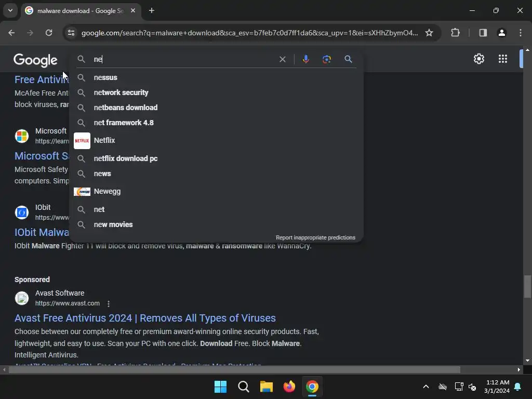
Task: Click the Netflix logo thumbnail
Action: [x=82, y=140]
